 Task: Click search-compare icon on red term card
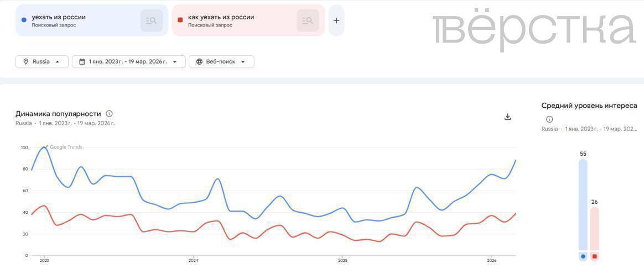308,20
